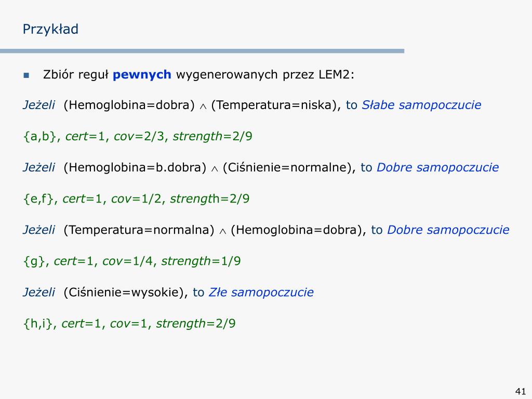Click the conjunction symbol before Ciśnienie=normalne
532x399 pixels.
point(215,169)
